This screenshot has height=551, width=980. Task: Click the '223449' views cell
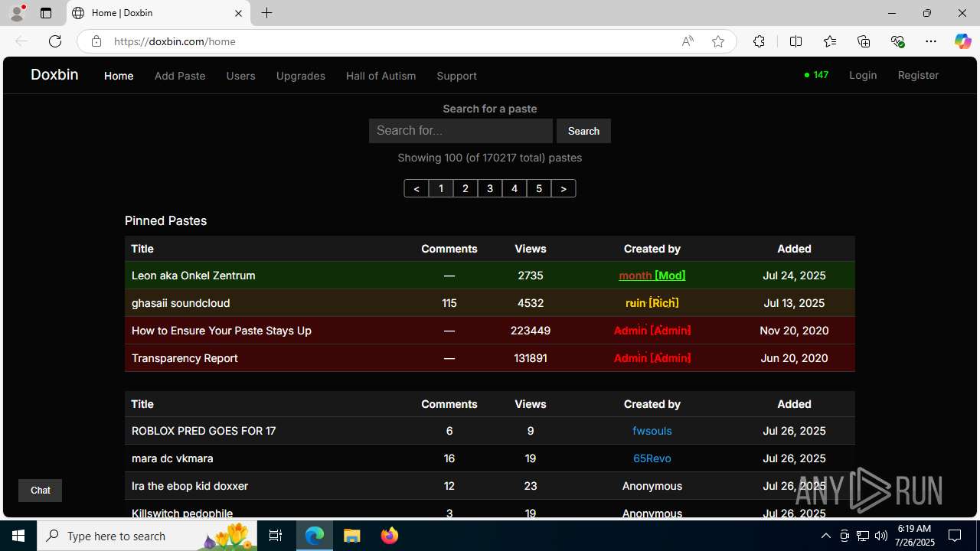point(531,331)
